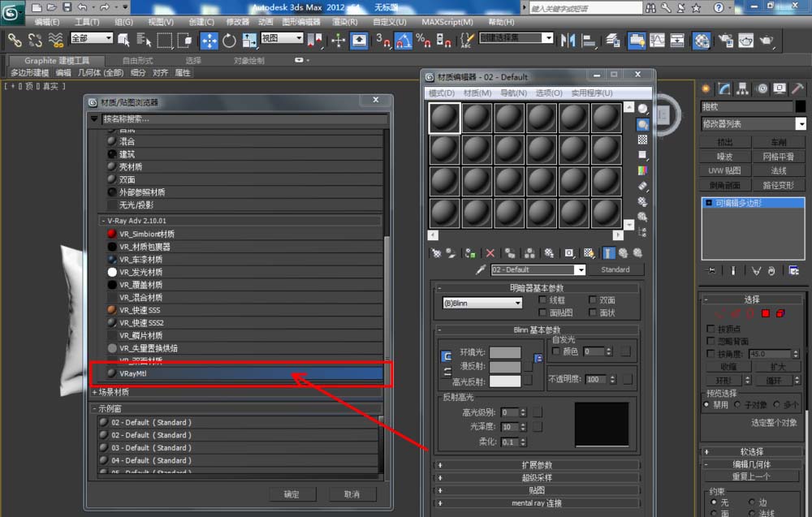Toggle the percent snap icon
This screenshot has height=517, width=812.
[x=423, y=41]
